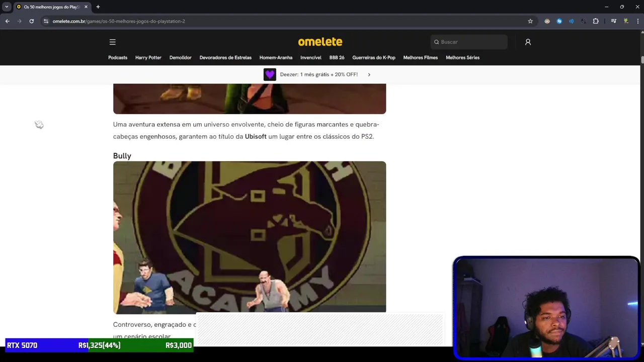
Task: Open Podcasts in navigation bar
Action: [118, 57]
